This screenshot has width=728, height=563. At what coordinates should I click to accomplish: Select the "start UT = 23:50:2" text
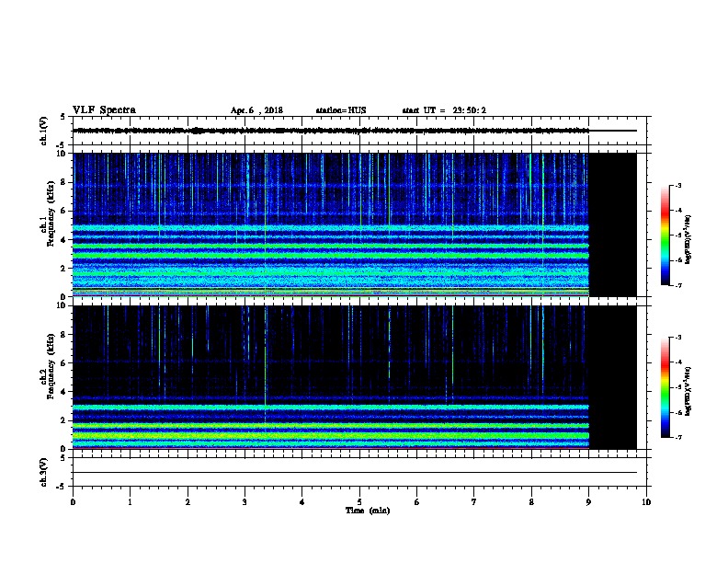point(444,110)
